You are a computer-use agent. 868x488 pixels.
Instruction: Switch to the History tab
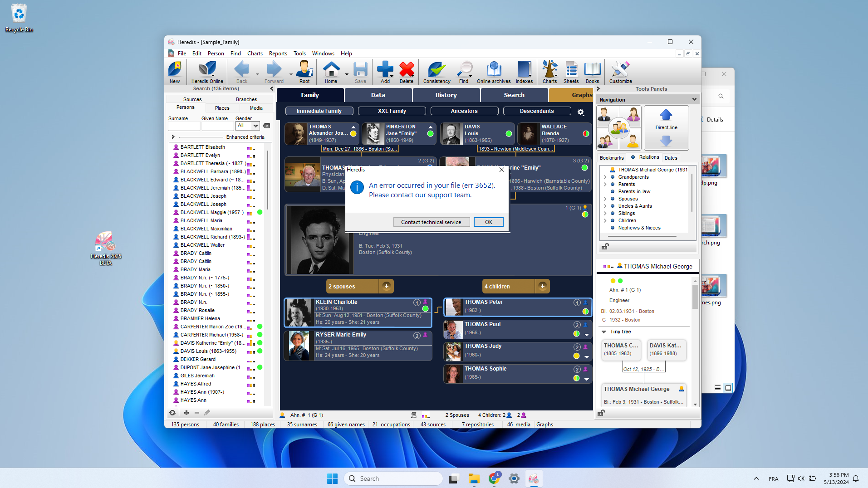(446, 95)
